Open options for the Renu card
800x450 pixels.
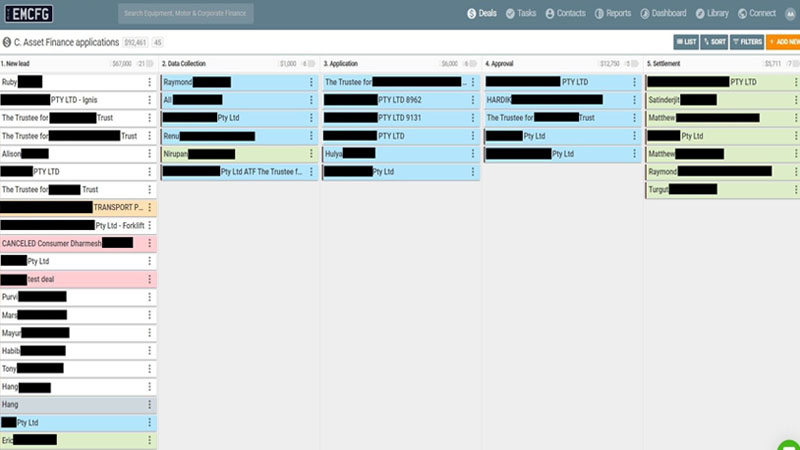[311, 136]
